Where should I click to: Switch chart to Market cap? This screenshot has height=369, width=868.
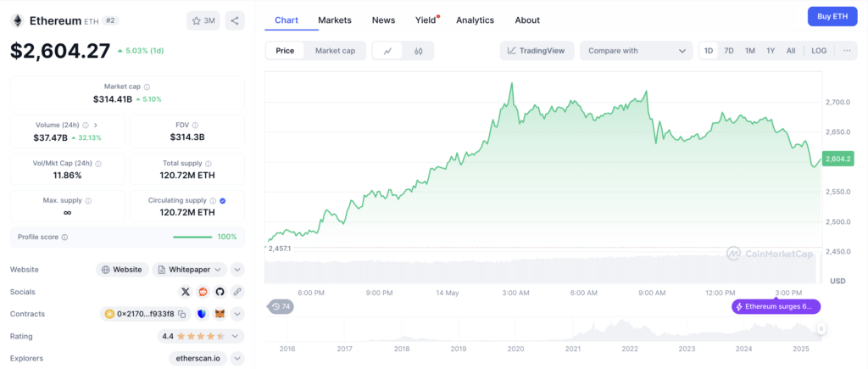[x=335, y=50]
